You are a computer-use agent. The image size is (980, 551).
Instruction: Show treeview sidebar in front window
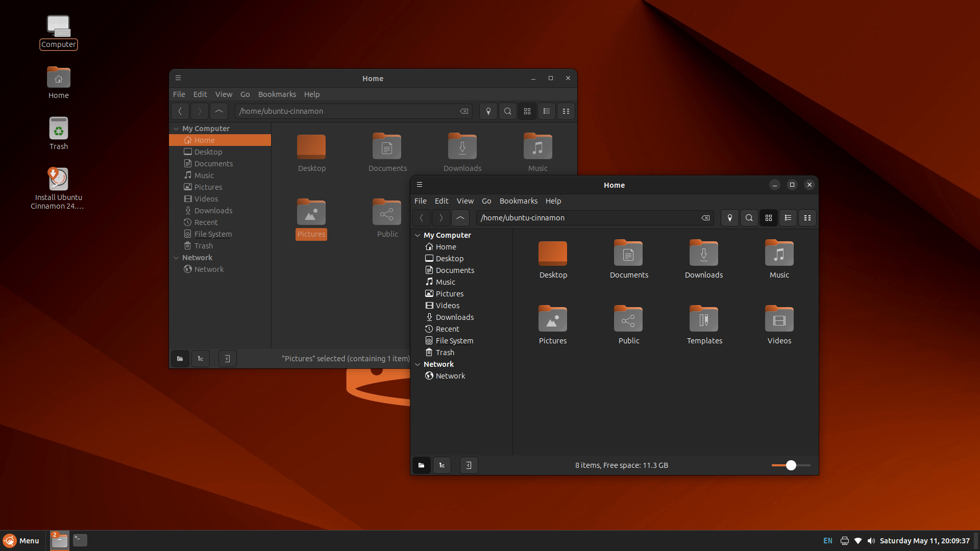pyautogui.click(x=442, y=465)
